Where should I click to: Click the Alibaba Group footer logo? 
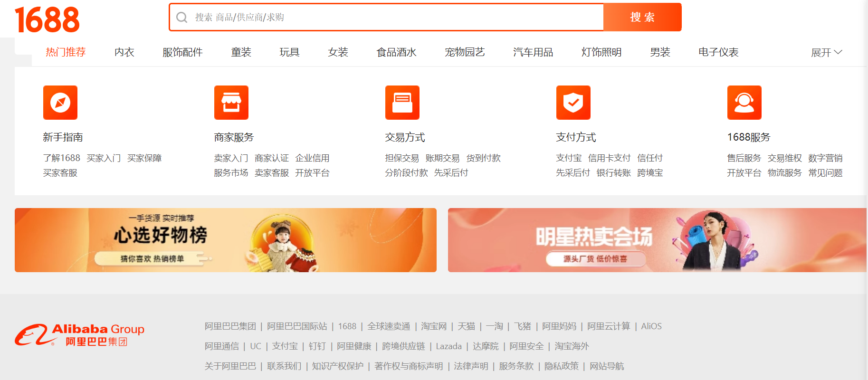click(x=79, y=335)
